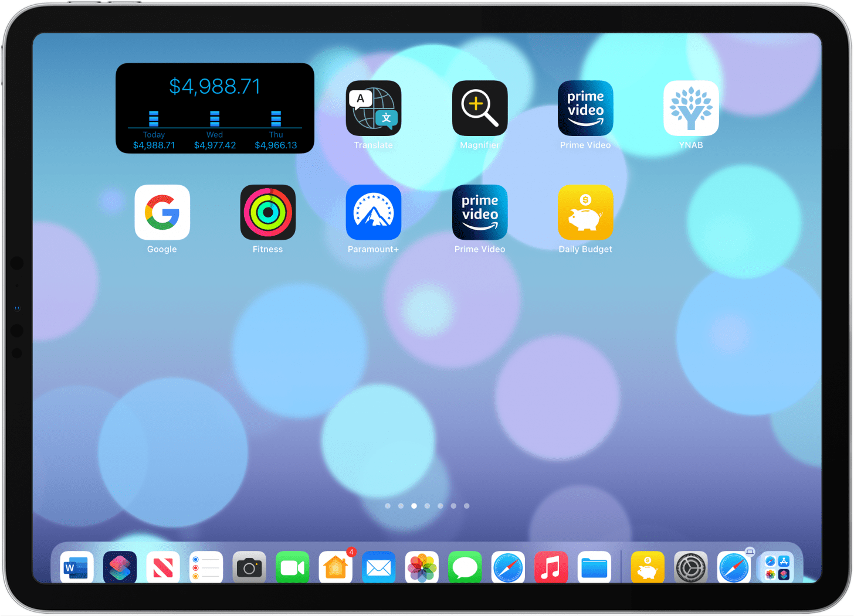Launch Prime Video from the top row
The image size is (854, 616).
pyautogui.click(x=585, y=108)
